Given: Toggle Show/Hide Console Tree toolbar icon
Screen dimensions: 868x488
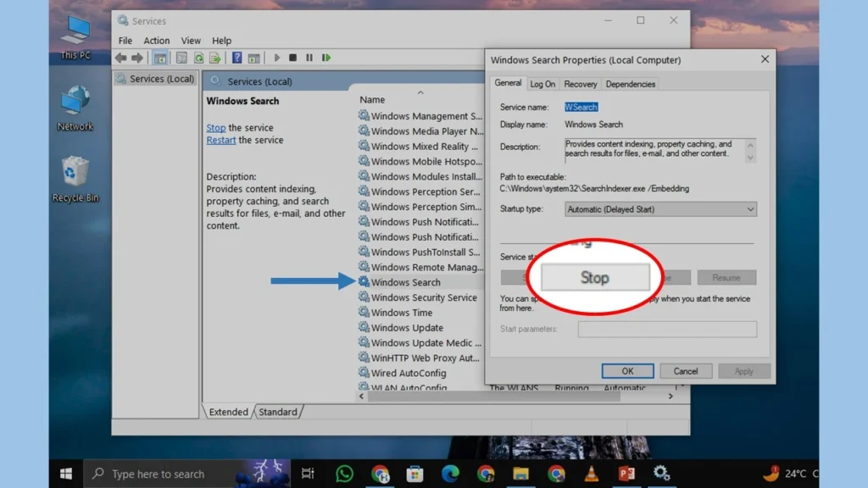Looking at the screenshot, I should coord(160,58).
